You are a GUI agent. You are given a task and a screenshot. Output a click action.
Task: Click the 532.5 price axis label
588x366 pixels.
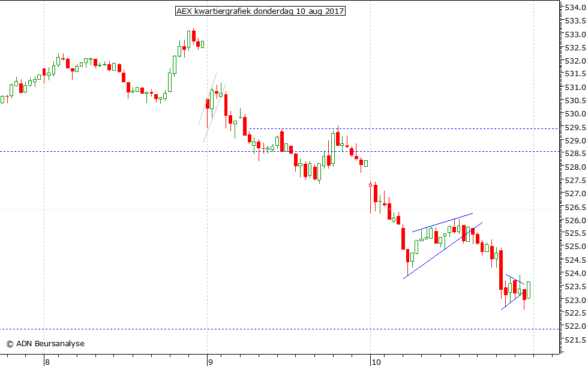click(575, 47)
